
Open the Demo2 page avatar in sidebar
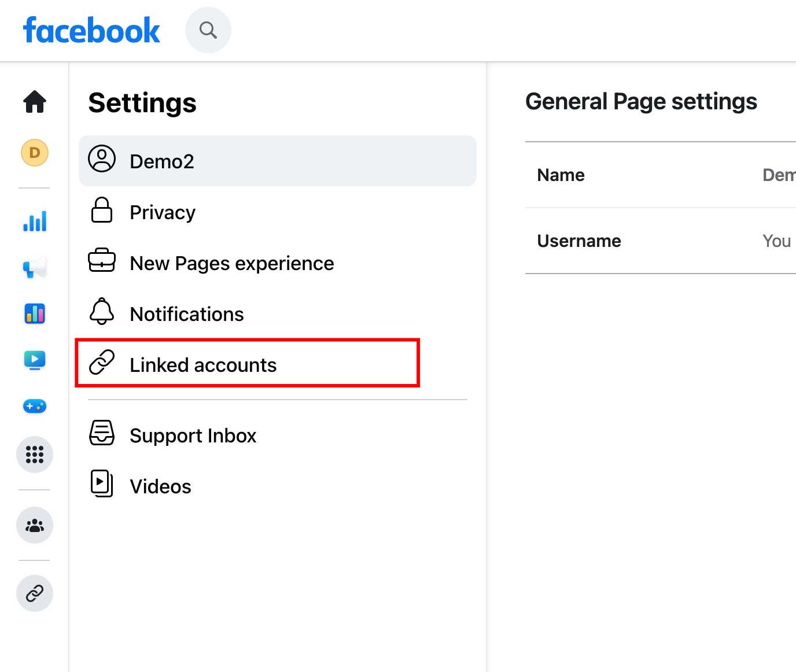point(35,153)
